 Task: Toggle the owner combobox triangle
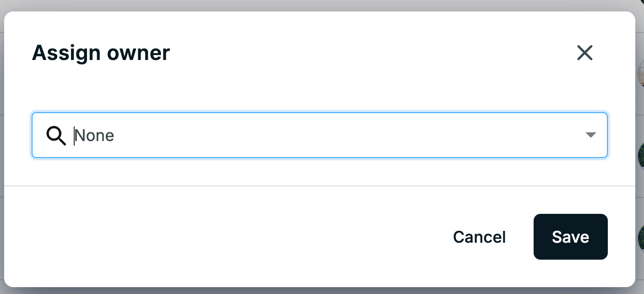pos(591,135)
